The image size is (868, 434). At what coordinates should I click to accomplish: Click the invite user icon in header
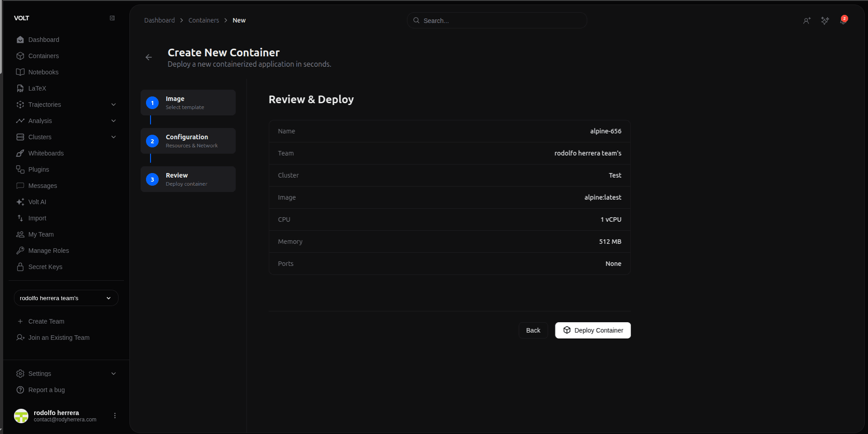[x=807, y=21]
